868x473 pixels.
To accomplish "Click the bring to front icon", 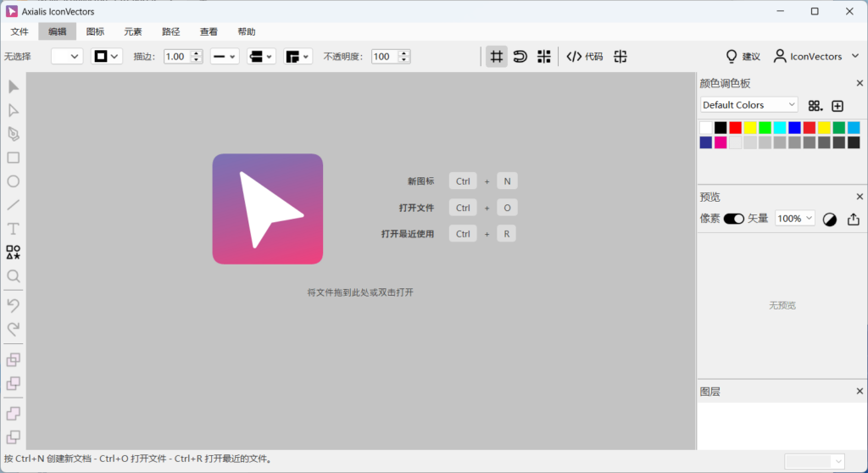I will (14, 360).
